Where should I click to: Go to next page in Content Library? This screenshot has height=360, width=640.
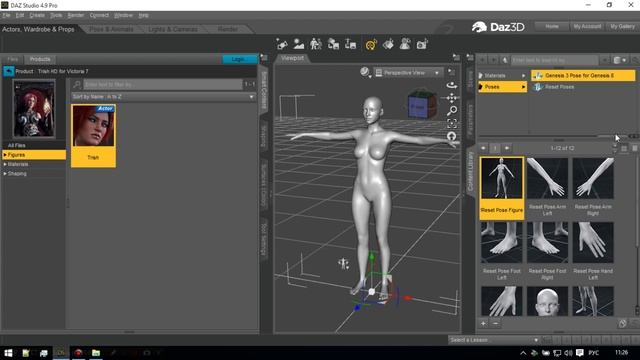click(x=507, y=148)
